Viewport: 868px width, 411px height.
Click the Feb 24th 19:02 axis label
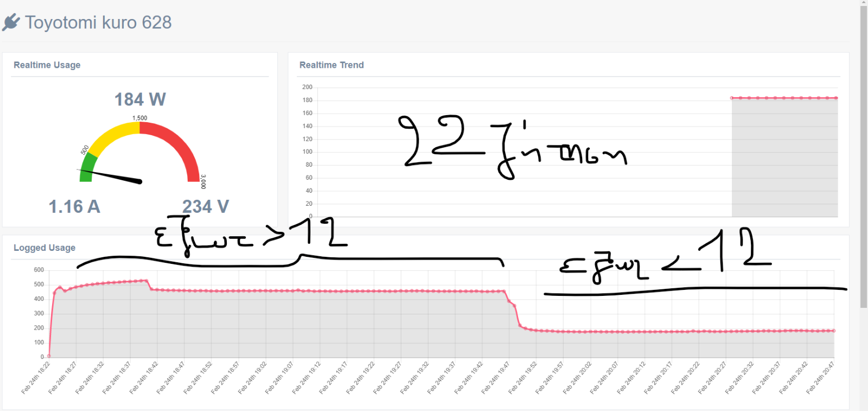[x=252, y=378]
